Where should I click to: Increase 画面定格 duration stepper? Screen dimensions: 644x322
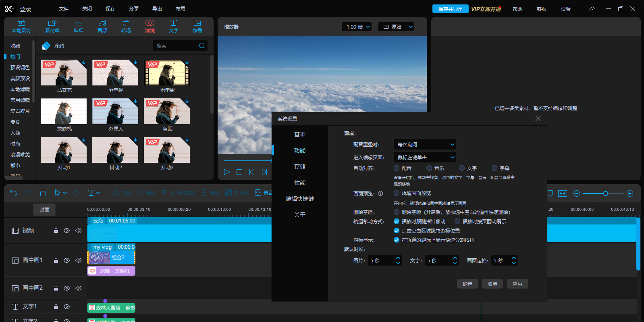[x=514, y=258]
